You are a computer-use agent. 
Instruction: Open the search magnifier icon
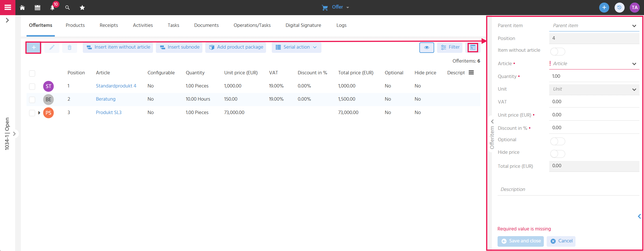click(x=67, y=8)
